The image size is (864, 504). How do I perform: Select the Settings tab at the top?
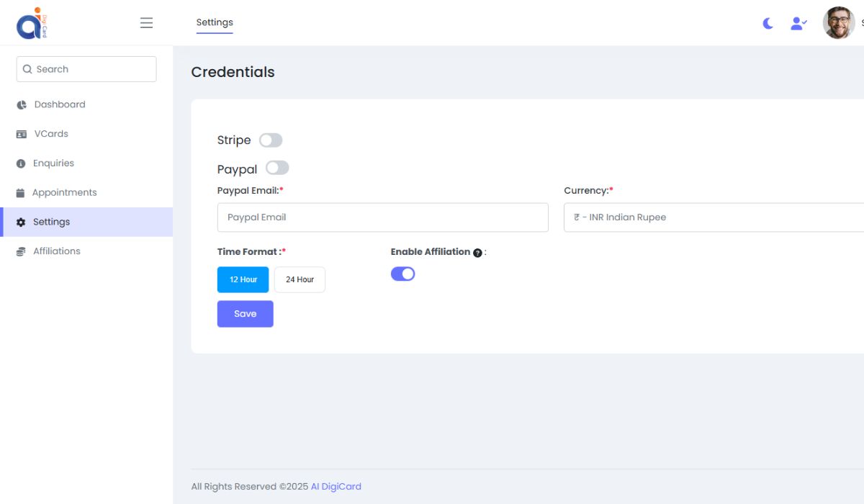click(x=214, y=22)
